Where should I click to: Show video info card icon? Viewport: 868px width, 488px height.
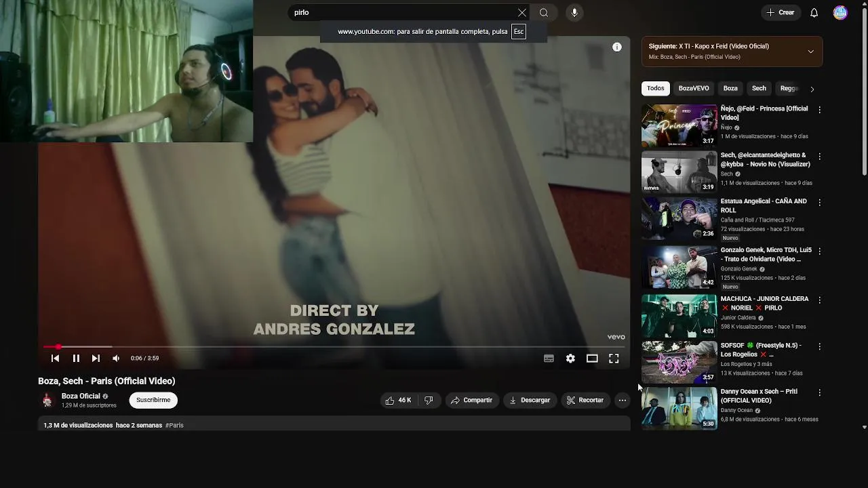[x=617, y=47]
